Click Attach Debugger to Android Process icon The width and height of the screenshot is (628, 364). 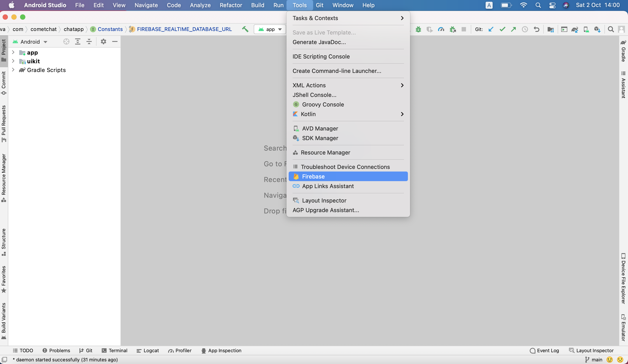(x=453, y=29)
